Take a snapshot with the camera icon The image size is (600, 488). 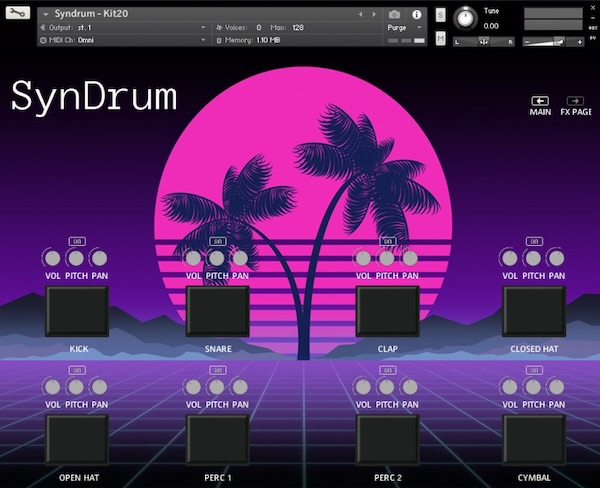tap(394, 14)
